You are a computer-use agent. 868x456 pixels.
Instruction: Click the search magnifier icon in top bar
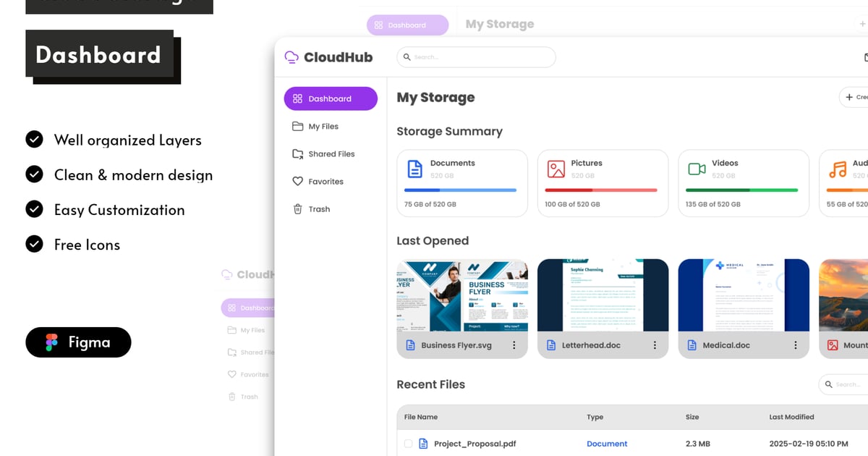click(x=407, y=57)
